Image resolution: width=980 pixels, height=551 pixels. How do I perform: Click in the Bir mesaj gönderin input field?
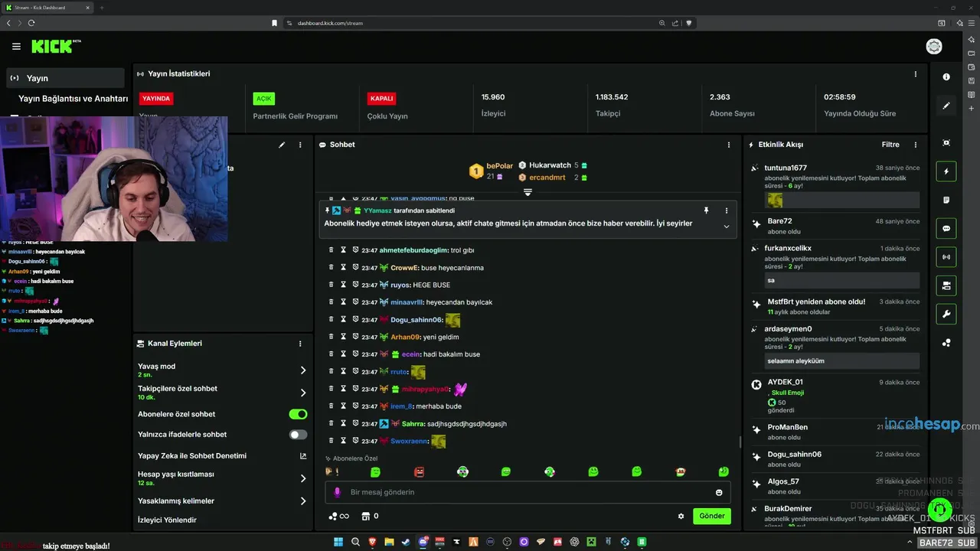[528, 492]
